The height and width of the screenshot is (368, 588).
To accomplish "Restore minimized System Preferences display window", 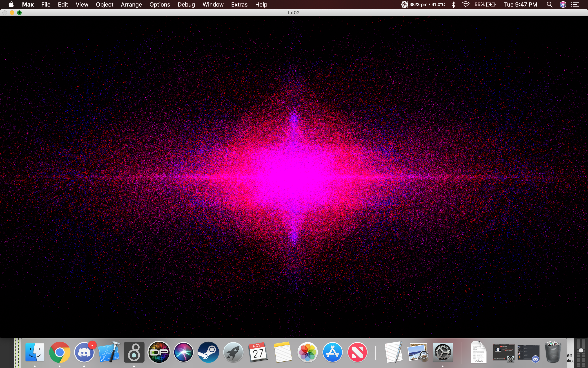I will pos(503,353).
